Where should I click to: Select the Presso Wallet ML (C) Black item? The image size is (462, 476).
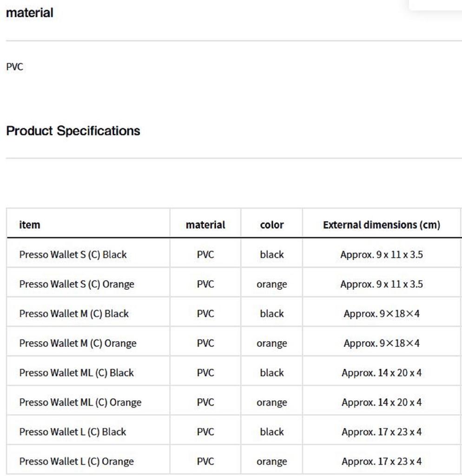(76, 373)
